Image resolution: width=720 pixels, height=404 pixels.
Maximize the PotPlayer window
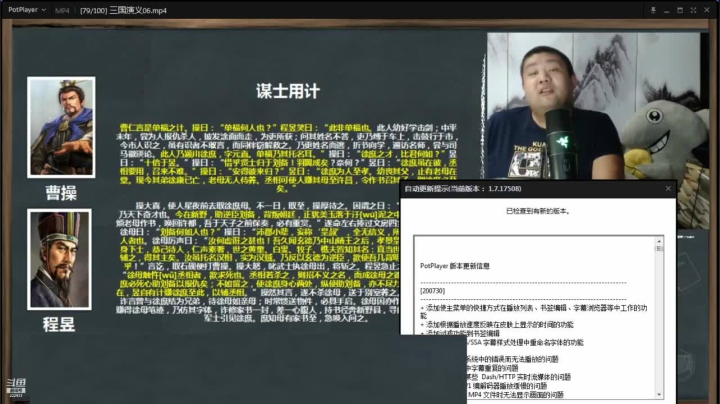(x=680, y=10)
